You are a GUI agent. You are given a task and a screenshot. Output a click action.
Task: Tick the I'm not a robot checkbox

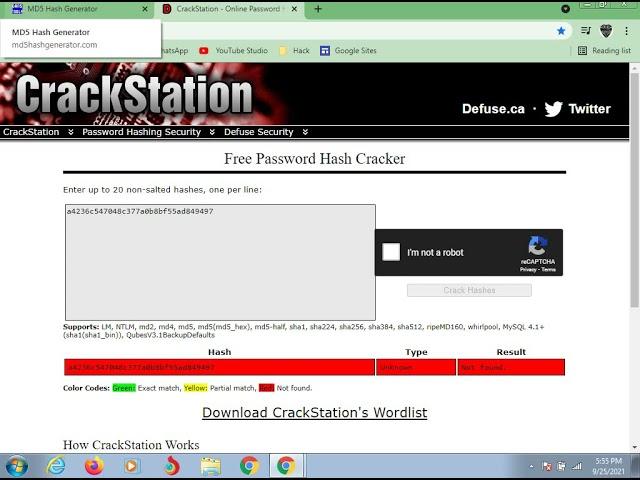pos(391,253)
